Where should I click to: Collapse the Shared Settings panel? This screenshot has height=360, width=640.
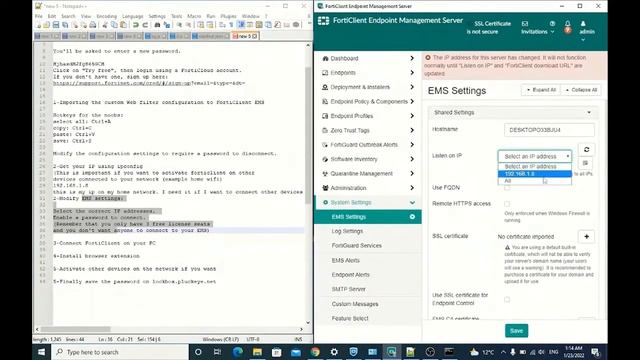coord(513,112)
